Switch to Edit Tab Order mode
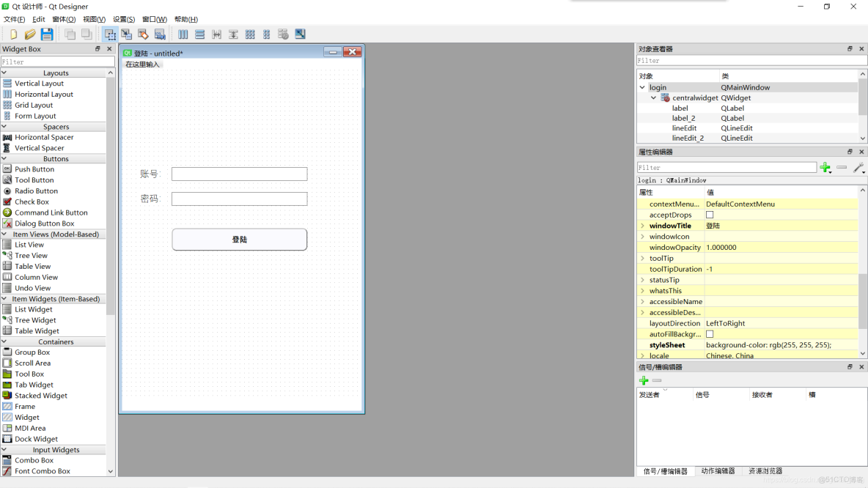 pyautogui.click(x=160, y=34)
